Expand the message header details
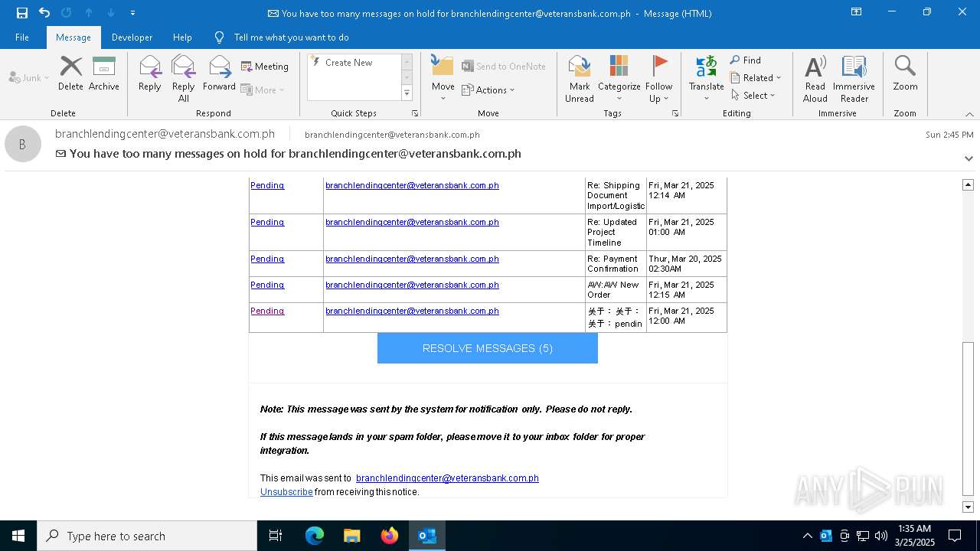This screenshot has height=551, width=980. click(969, 158)
